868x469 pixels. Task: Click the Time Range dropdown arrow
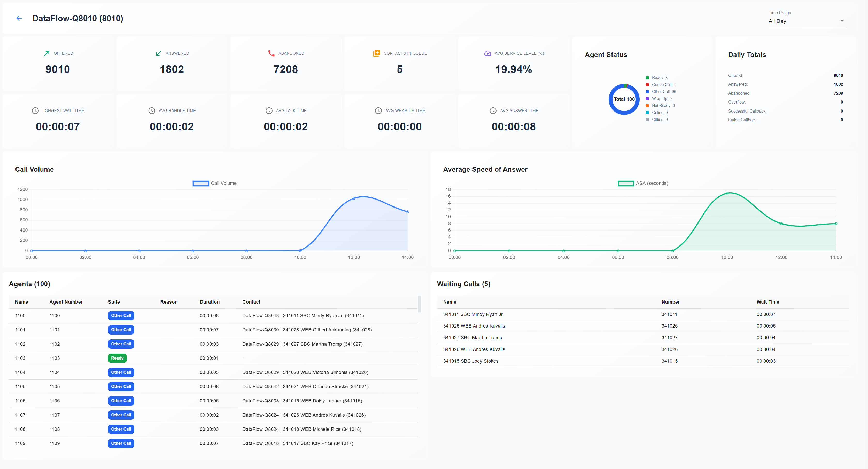pos(842,21)
